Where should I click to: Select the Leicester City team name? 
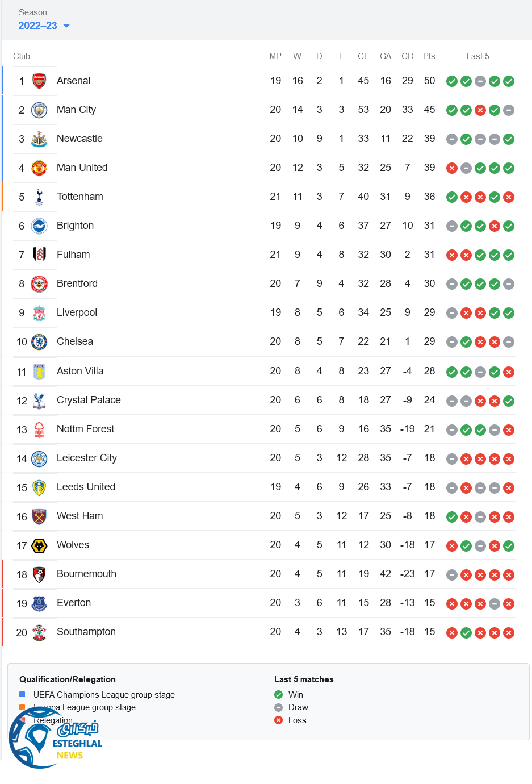pos(87,458)
